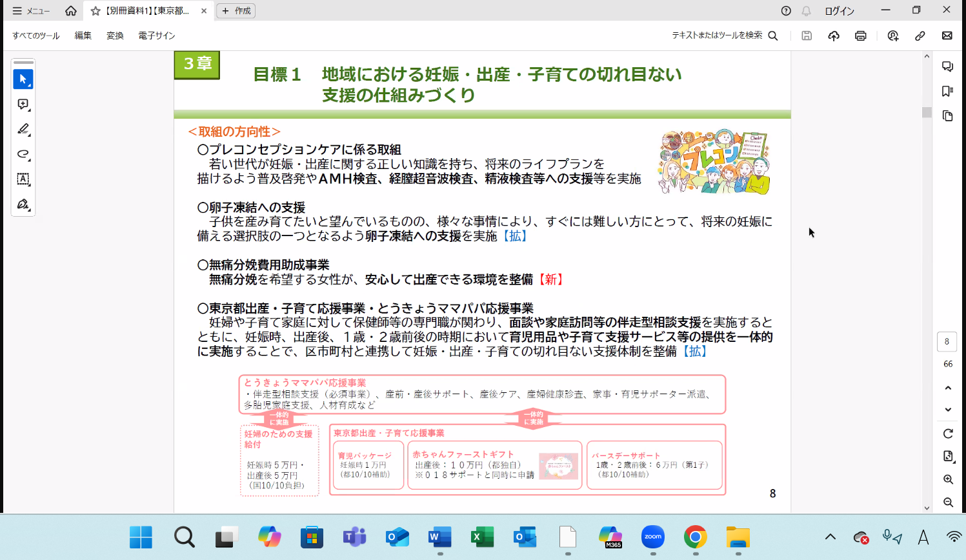Click the share with others icon

click(893, 35)
